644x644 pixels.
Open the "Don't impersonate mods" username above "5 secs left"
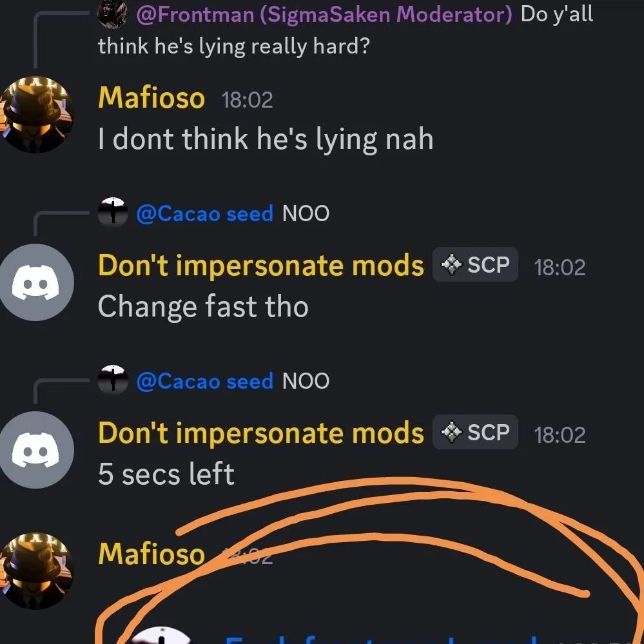coord(261,433)
